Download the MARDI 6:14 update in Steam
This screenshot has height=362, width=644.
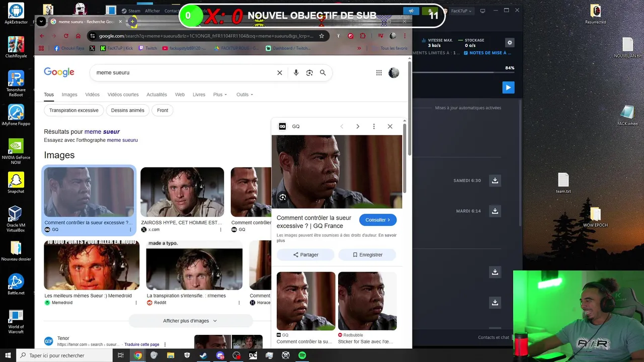pyautogui.click(x=495, y=211)
